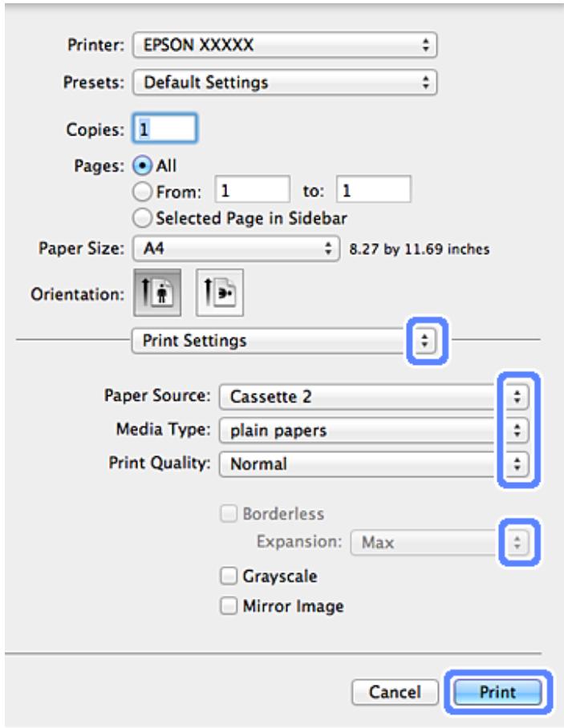Screen dimensions: 564x728
Task: Enable the Grayscale checkbox
Action: pos(229,576)
